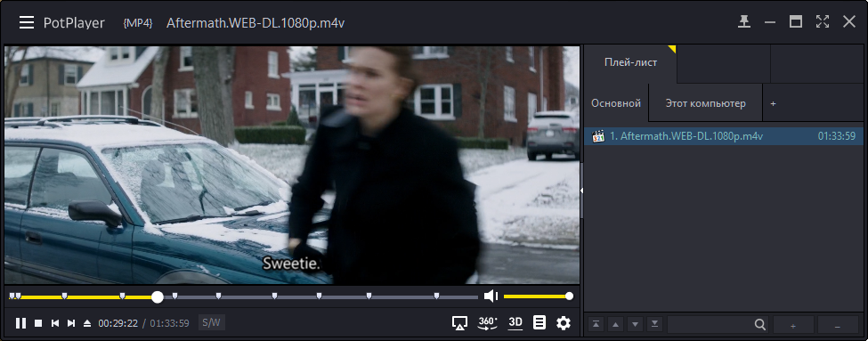The width and height of the screenshot is (868, 341).
Task: Stop the video with the stop button
Action: 38,323
